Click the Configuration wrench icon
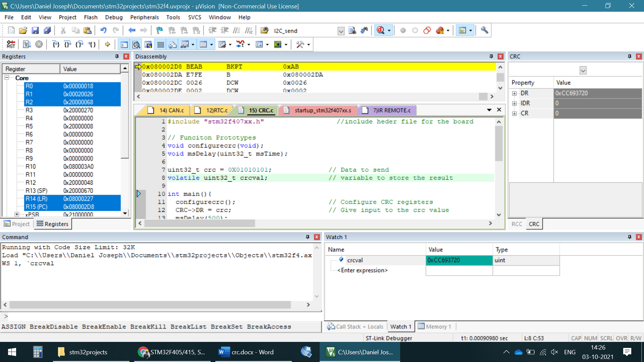Screen dimensions: 644x362 click(484, 31)
